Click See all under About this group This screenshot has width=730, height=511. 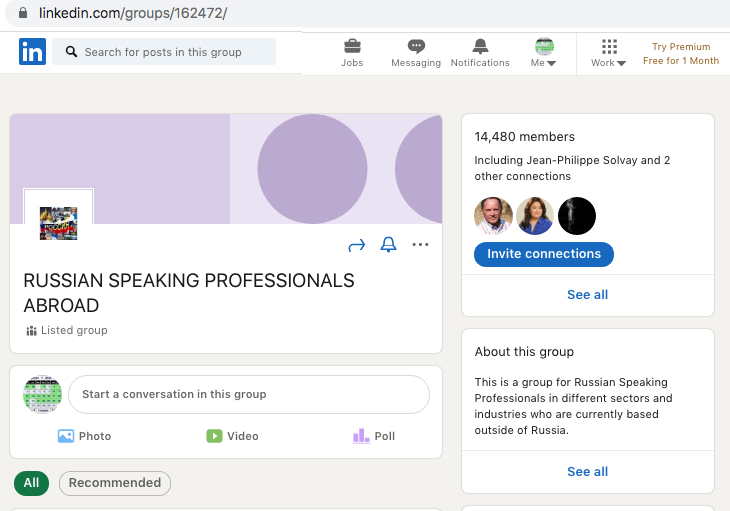point(587,472)
